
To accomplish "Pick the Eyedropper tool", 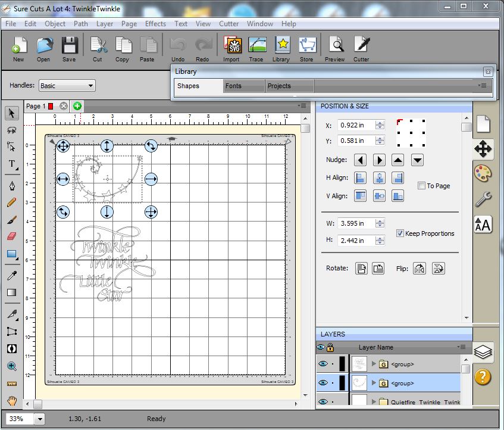I will click(11, 275).
